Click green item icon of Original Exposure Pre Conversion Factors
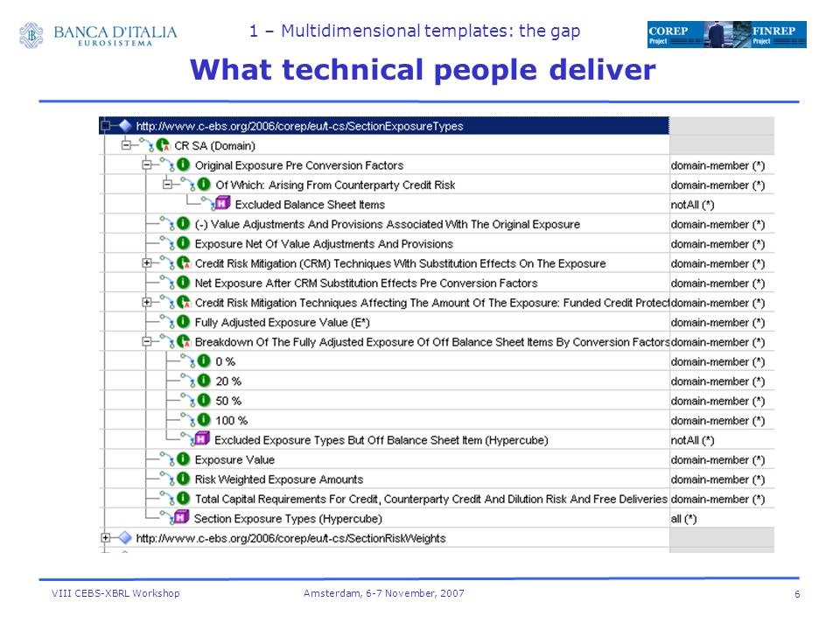 183,164
